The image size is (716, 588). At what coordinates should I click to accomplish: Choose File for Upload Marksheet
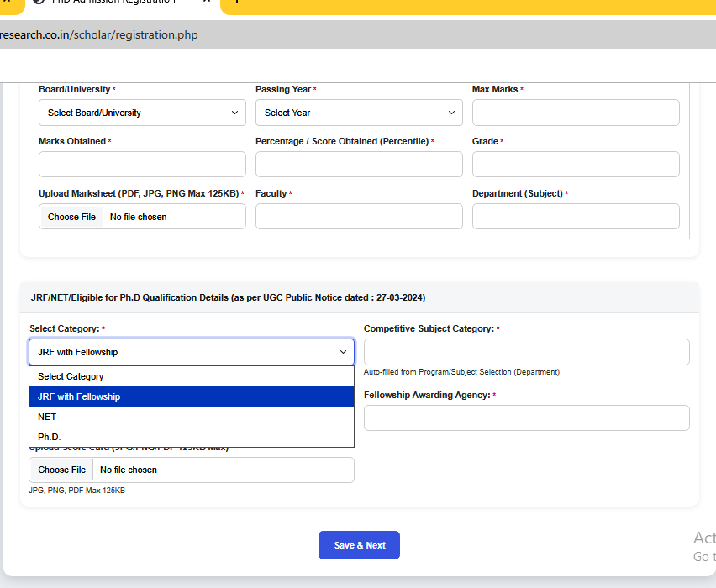click(x=71, y=217)
